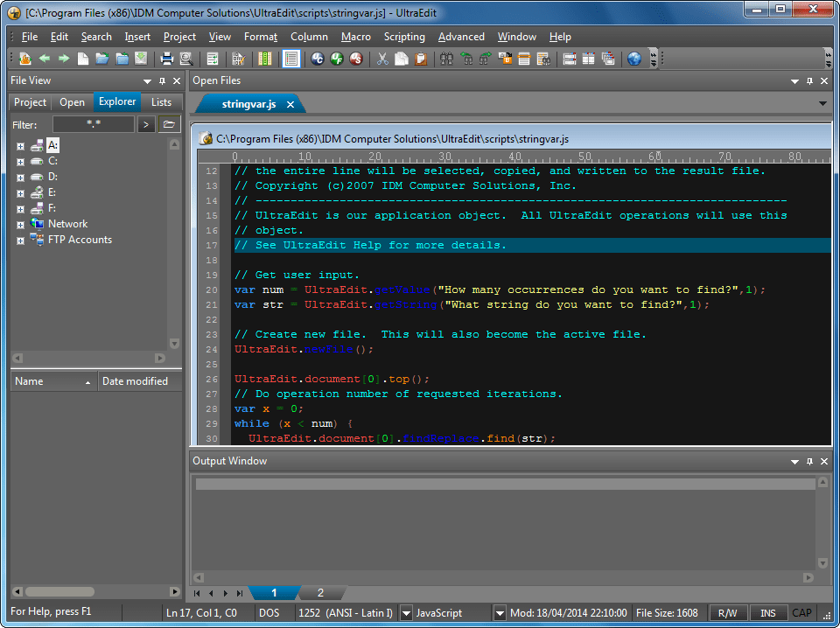
Task: Click the Cut scissors icon
Action: (381, 59)
